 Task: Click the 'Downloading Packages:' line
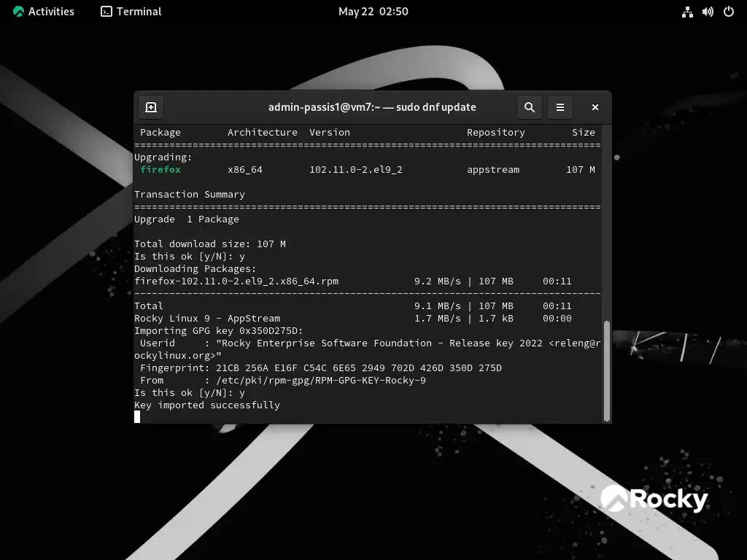point(196,268)
